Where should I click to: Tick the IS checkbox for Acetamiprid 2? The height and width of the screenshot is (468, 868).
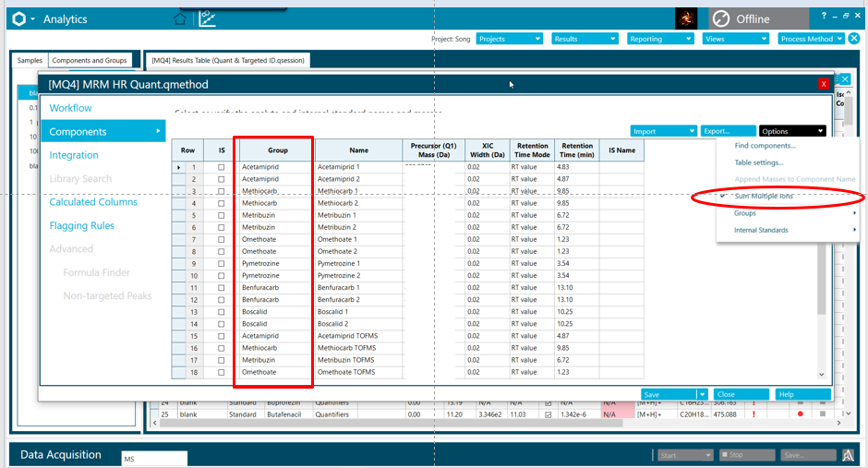222,179
